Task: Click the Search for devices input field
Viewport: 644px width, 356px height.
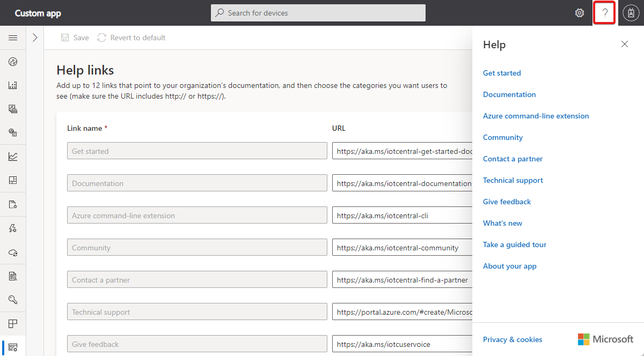Action: pyautogui.click(x=318, y=12)
